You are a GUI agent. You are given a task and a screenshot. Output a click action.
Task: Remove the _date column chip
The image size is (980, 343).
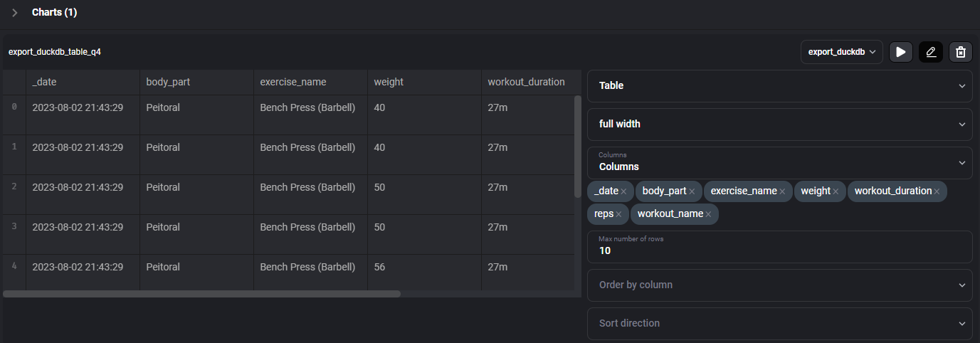(623, 191)
